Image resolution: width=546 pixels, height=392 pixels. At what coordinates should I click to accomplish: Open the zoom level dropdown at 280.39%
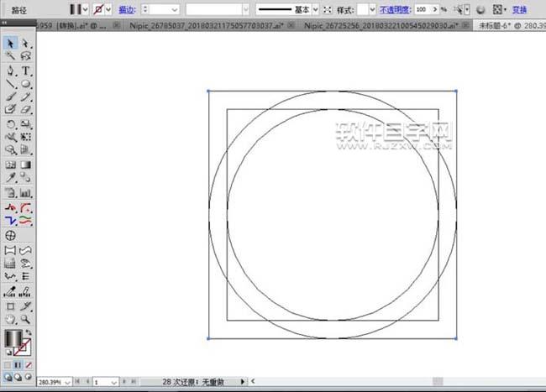tap(68, 382)
